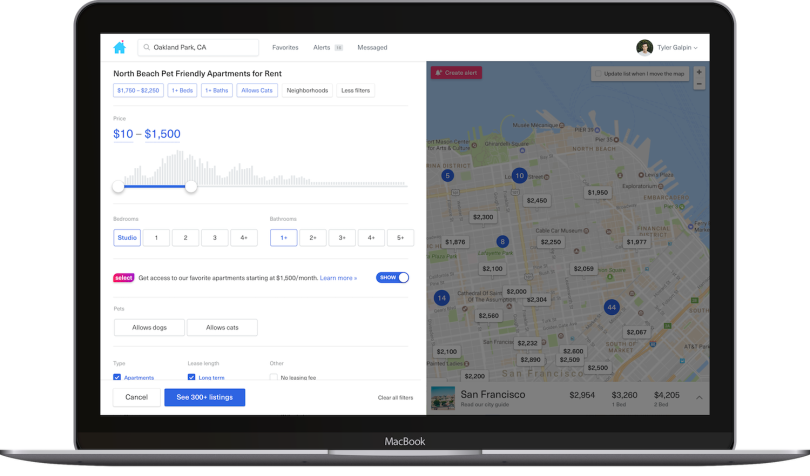The width and height of the screenshot is (810, 476).
Task: Click the map cluster marker 5
Action: coord(448,176)
